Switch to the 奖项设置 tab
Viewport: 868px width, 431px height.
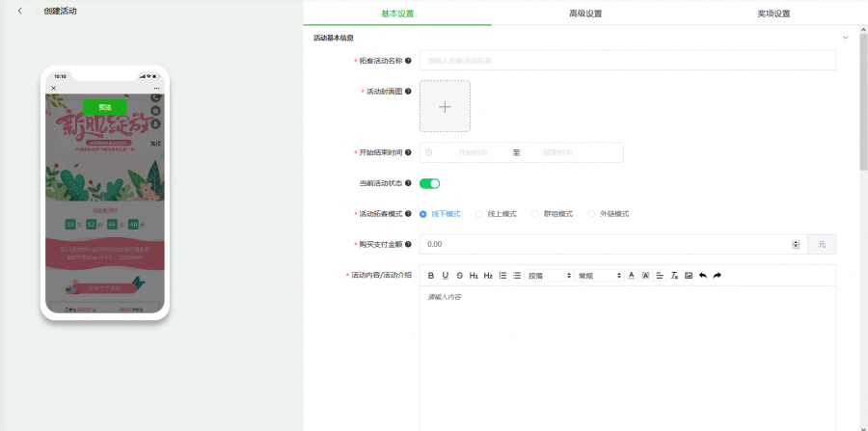[773, 13]
